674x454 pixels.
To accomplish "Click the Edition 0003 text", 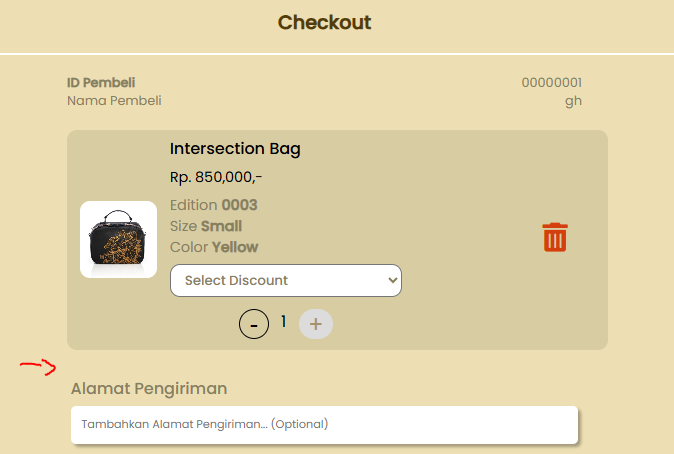I will (214, 205).
